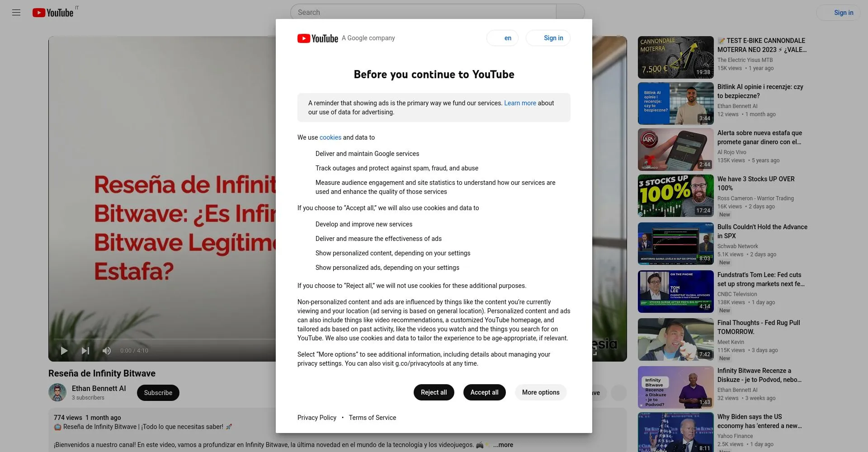Click channel name 'CNBC Television'

pyautogui.click(x=737, y=294)
